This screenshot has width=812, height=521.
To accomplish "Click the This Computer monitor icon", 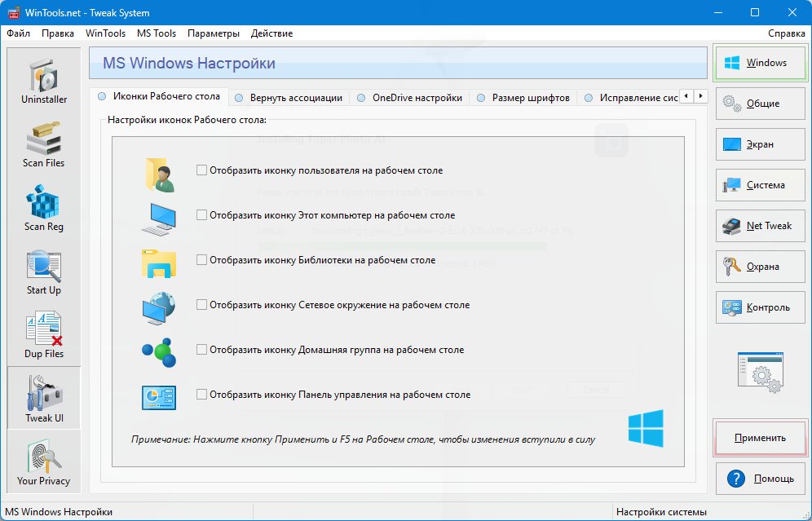I will pyautogui.click(x=158, y=219).
